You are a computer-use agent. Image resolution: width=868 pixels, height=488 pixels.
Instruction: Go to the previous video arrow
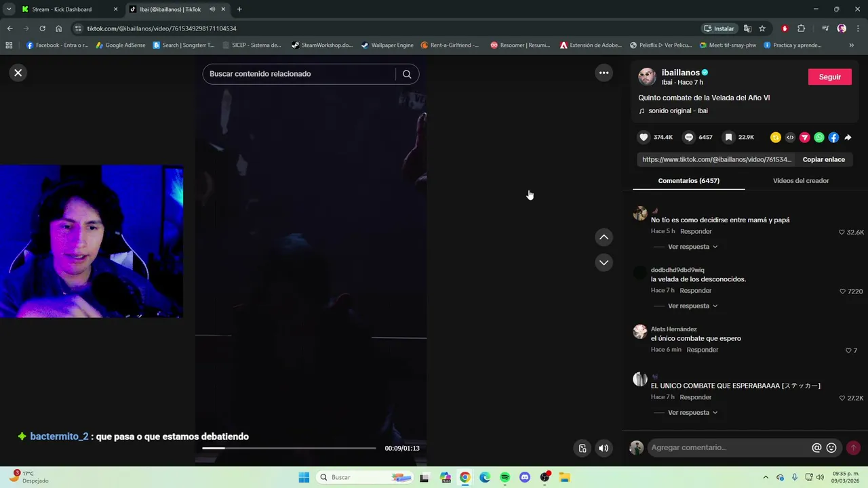[x=604, y=237]
